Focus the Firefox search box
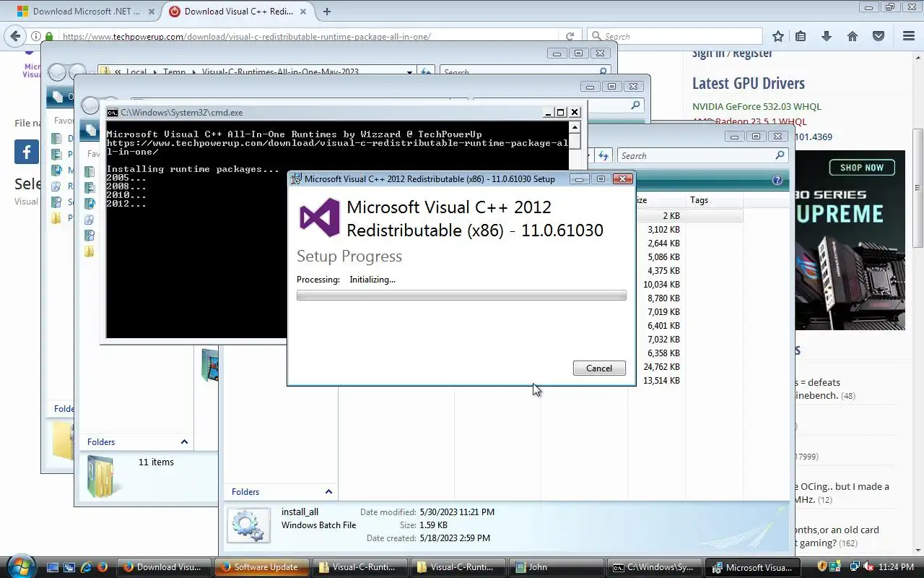The image size is (924, 578). point(675,36)
